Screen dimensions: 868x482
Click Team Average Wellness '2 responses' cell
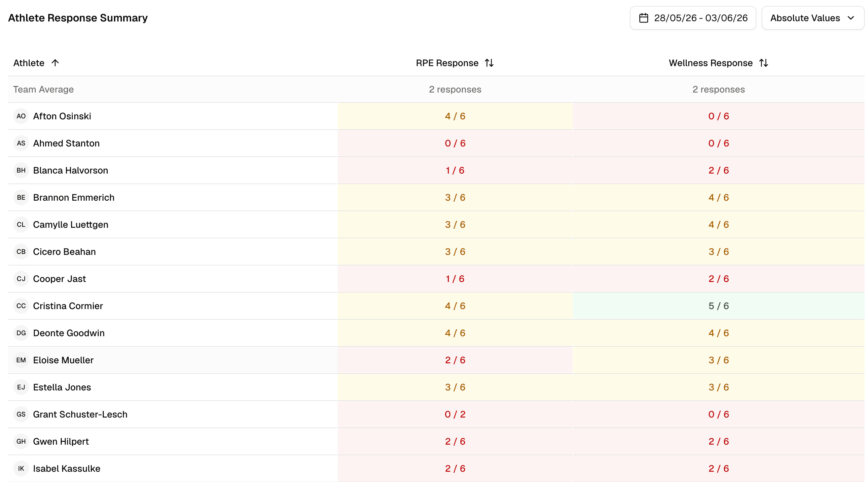[719, 89]
